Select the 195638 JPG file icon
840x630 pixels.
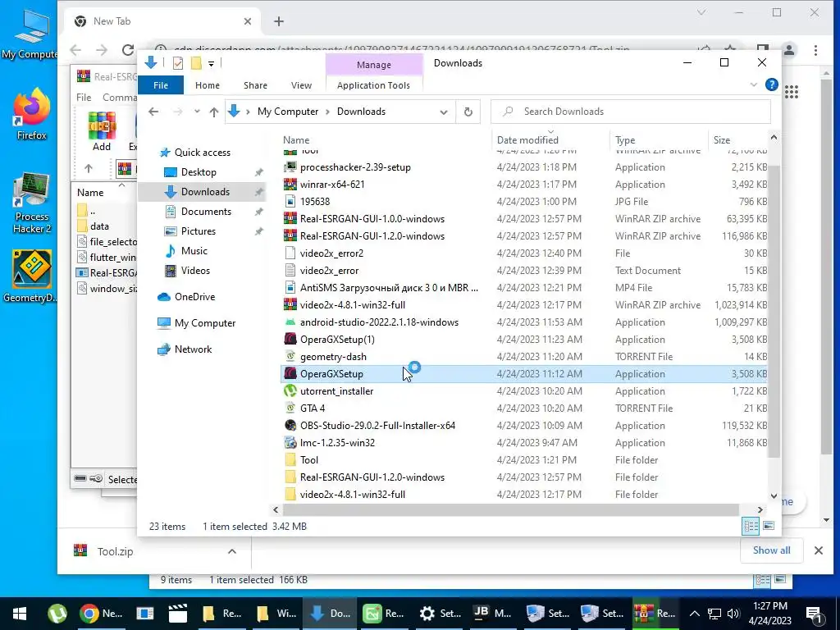[290, 202]
